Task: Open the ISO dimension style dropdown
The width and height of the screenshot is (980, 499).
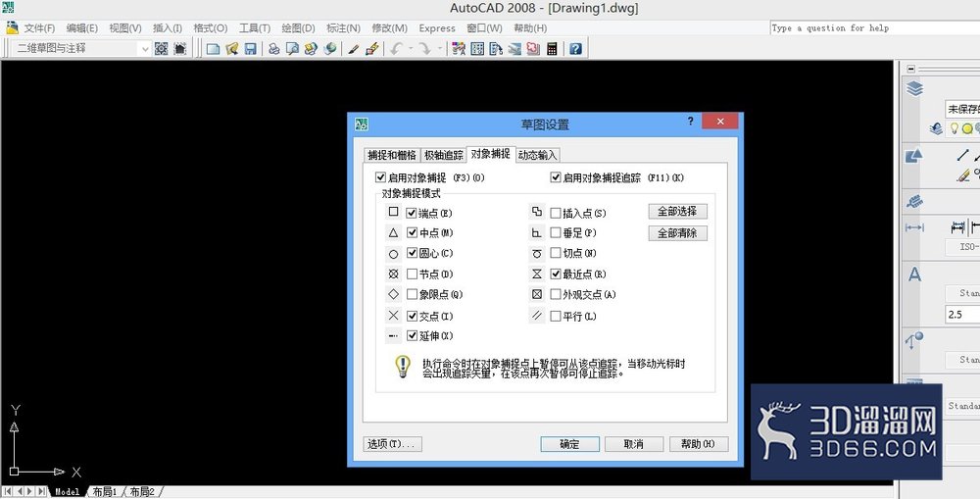Action: [962, 247]
